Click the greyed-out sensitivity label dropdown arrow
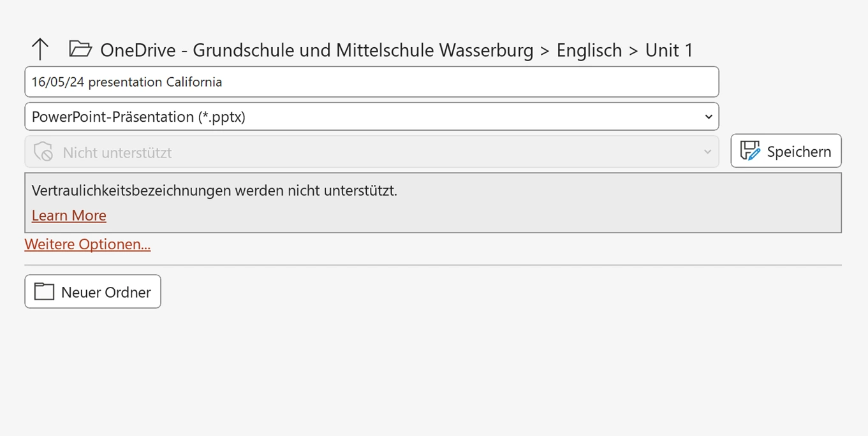The height and width of the screenshot is (436, 868). pyautogui.click(x=707, y=152)
